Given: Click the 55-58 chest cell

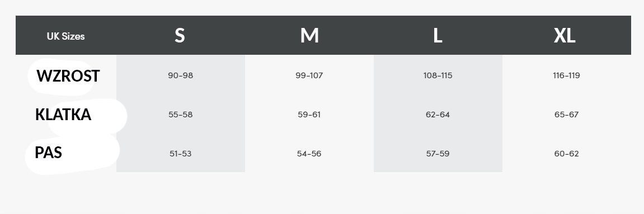Looking at the screenshot, I should (180, 115).
